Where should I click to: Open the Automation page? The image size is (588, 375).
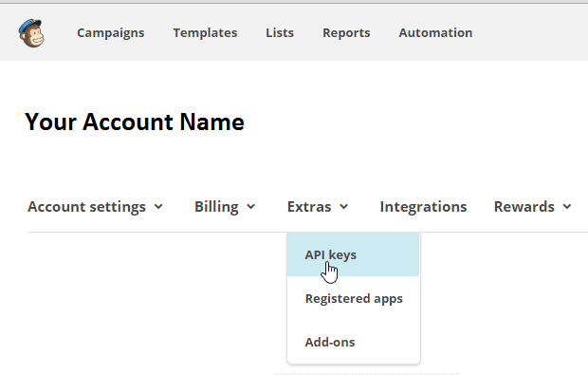click(x=435, y=33)
